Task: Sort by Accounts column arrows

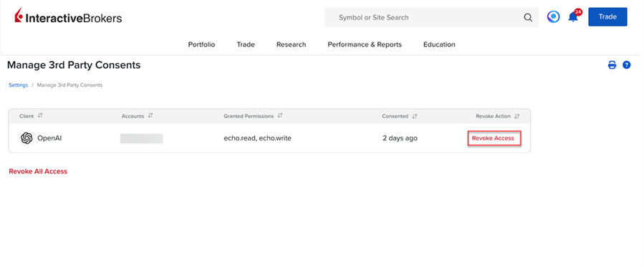Action: pos(150,116)
